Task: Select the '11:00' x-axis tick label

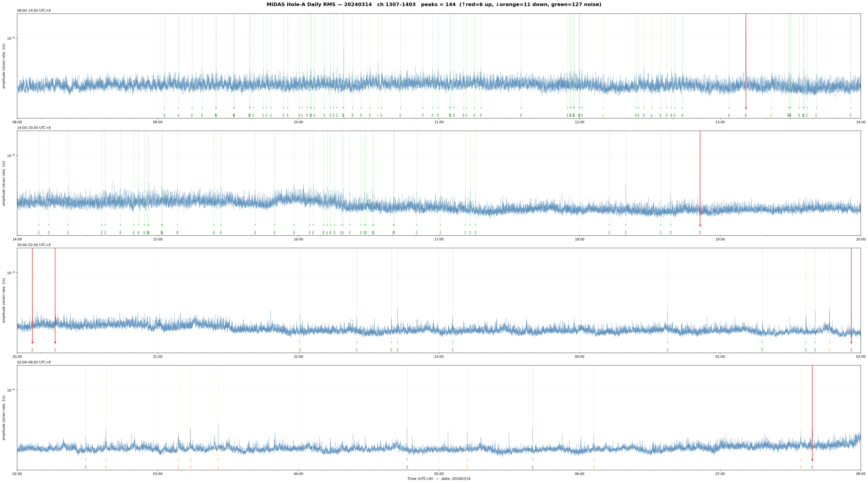Action: tap(439, 122)
